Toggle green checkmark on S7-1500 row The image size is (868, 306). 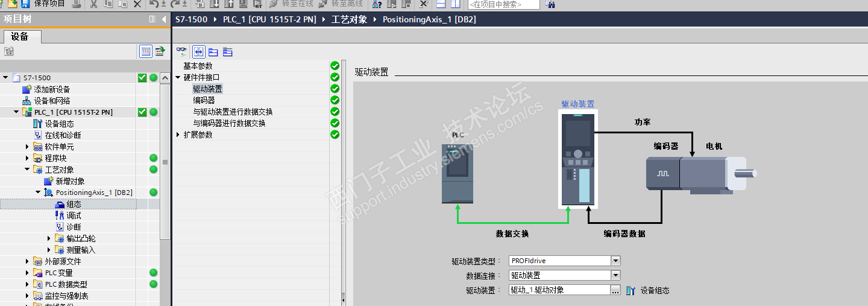pyautogui.click(x=142, y=78)
